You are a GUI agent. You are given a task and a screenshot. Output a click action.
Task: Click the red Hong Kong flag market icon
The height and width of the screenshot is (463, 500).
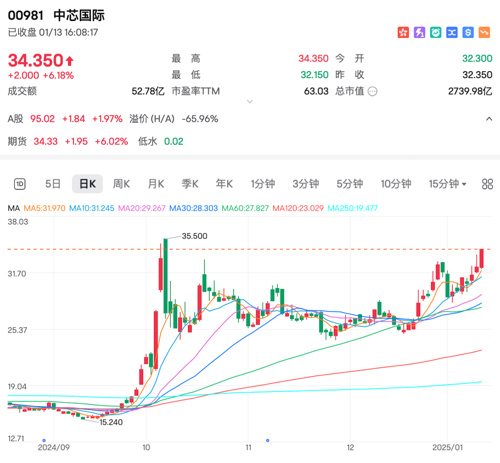(403, 32)
